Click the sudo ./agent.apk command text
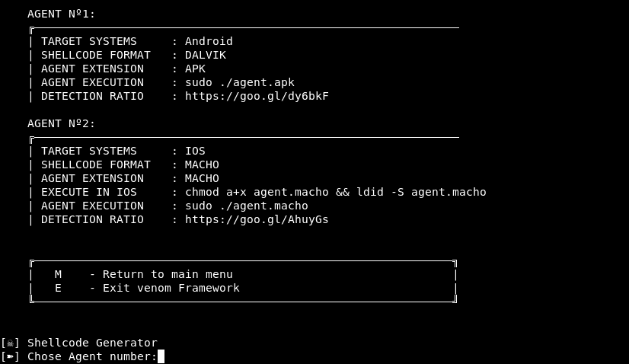 tap(239, 83)
